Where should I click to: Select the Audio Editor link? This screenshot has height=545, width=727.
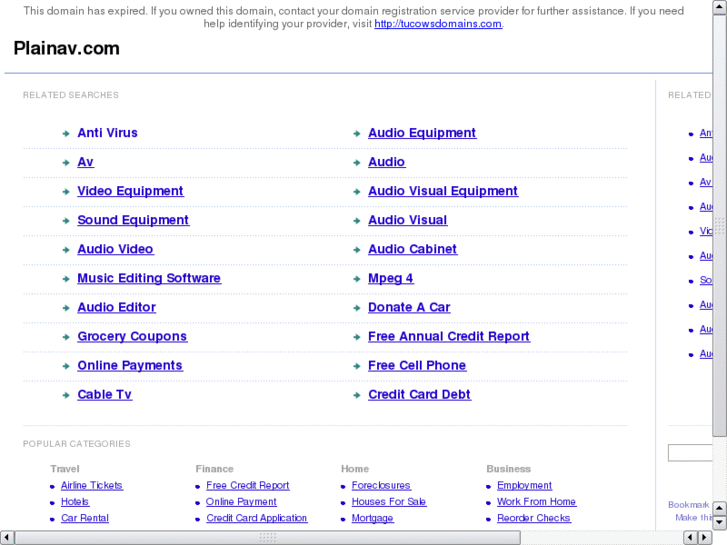tap(116, 308)
